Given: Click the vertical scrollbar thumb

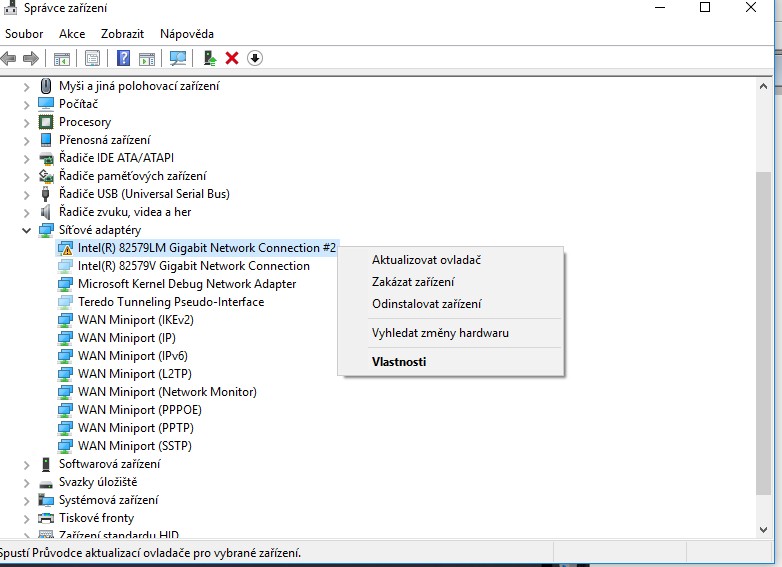Looking at the screenshot, I should [x=763, y=333].
